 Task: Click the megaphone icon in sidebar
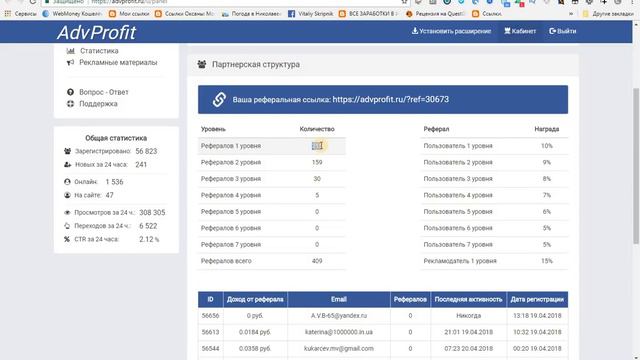[x=71, y=62]
